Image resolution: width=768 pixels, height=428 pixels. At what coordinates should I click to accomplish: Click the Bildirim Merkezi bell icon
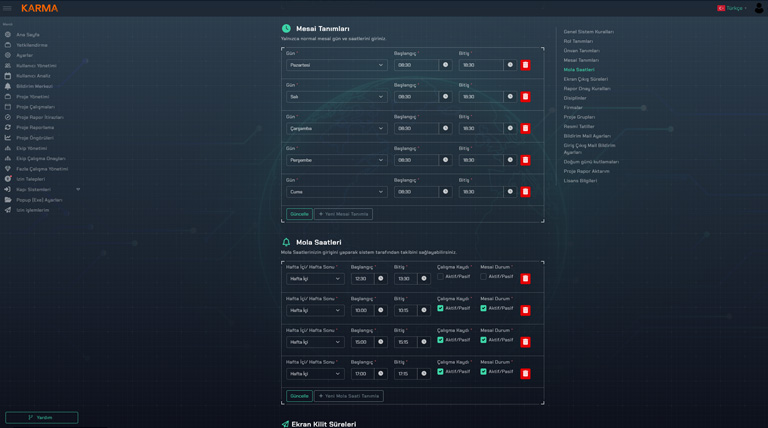click(8, 86)
